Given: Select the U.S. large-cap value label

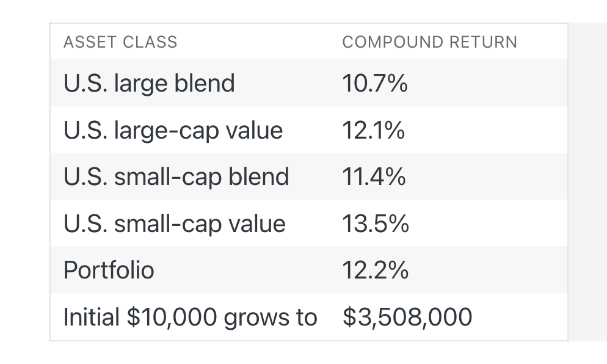Looking at the screenshot, I should point(173,130).
